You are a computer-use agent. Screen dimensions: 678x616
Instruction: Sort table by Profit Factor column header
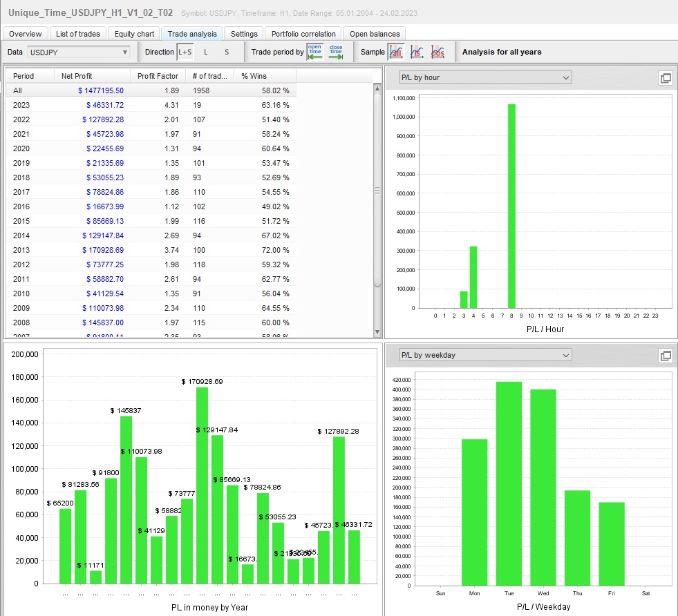pos(158,76)
